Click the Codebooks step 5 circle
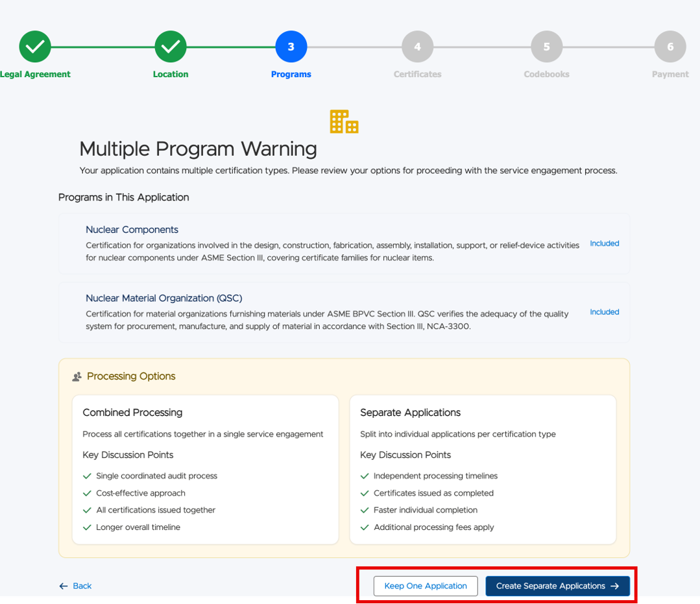 546,47
